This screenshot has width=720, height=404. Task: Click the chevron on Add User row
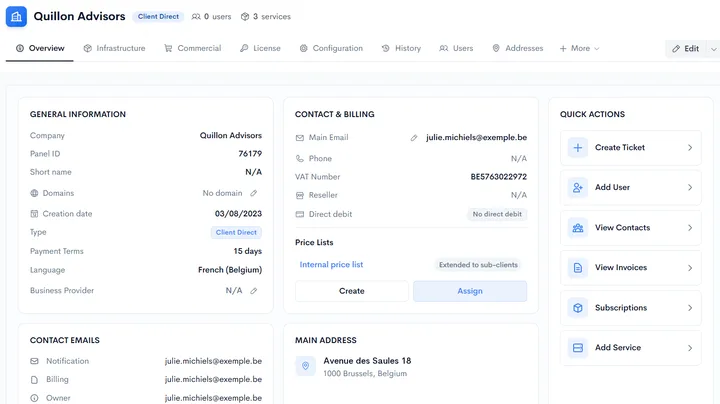690,187
